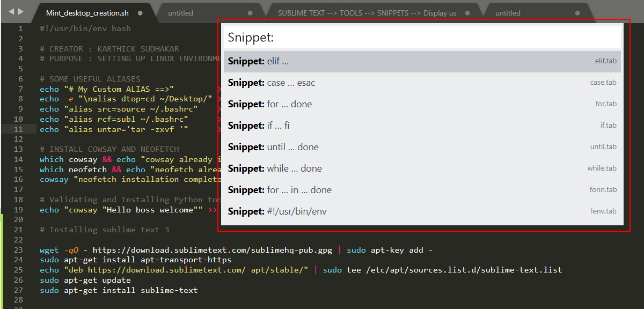
Task: Choose the 'while ... done' snippet
Action: point(422,168)
